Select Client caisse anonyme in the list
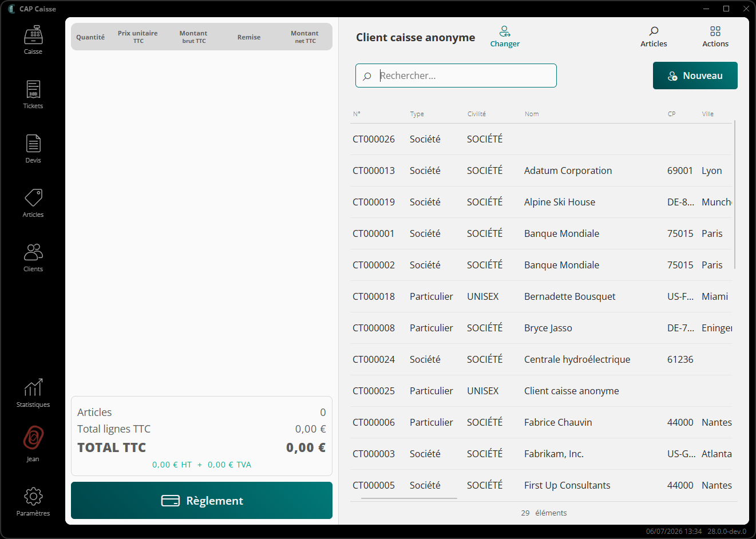 click(541, 391)
